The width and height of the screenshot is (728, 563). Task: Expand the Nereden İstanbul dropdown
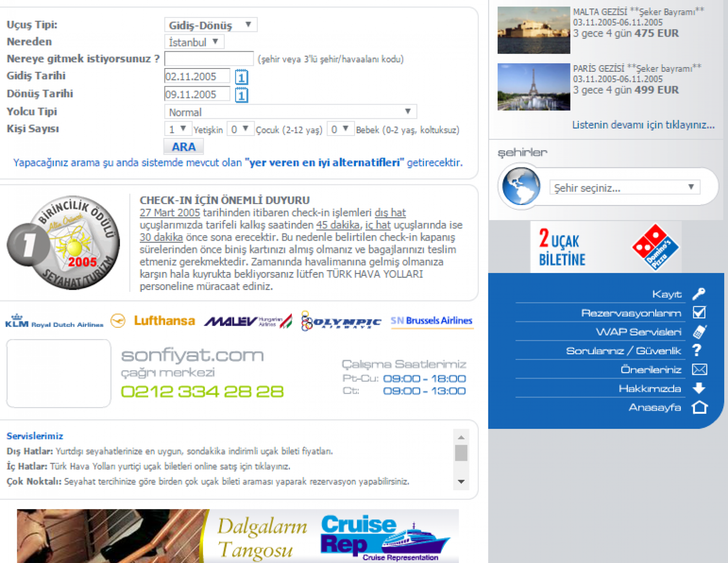click(x=194, y=42)
